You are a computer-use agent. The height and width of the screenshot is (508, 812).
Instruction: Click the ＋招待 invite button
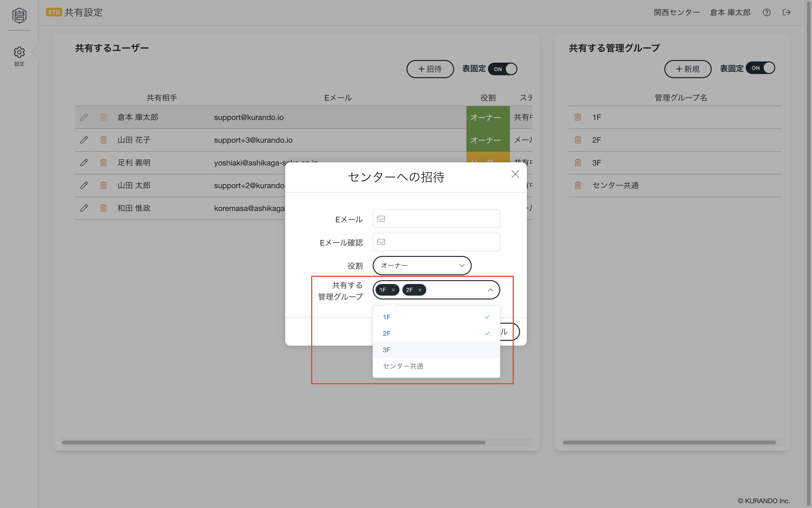coord(430,69)
